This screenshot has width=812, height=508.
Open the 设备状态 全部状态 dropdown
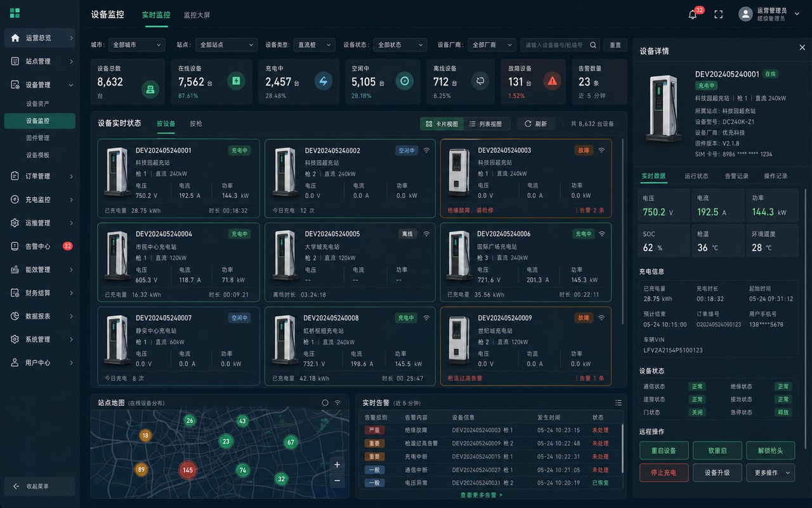coord(400,45)
